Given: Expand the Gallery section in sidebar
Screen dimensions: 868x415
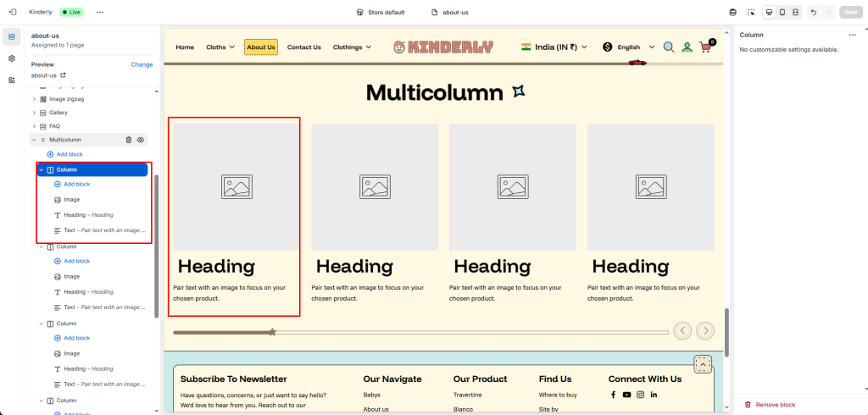Looking at the screenshot, I should 34,113.
